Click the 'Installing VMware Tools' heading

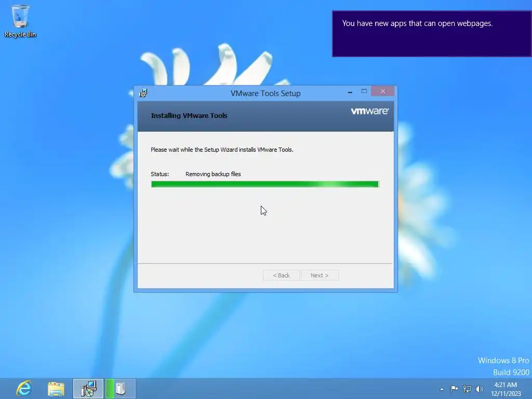point(189,115)
